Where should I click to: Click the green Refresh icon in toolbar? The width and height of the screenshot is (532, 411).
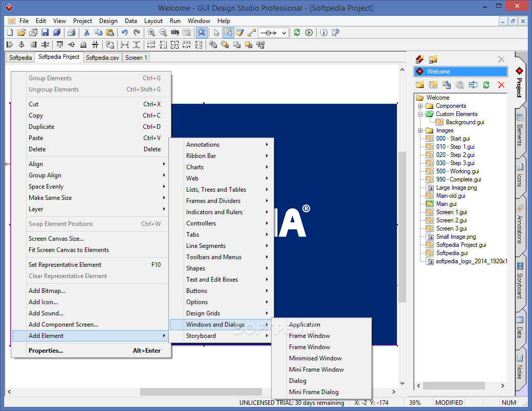pyautogui.click(x=297, y=33)
